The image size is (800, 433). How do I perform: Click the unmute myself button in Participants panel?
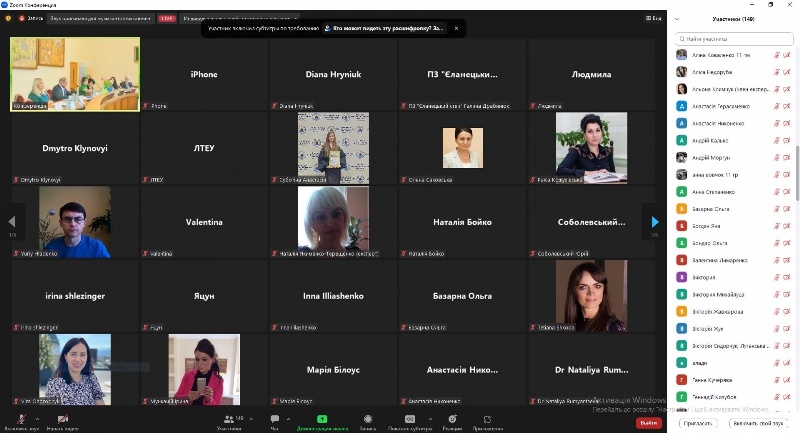[758, 423]
